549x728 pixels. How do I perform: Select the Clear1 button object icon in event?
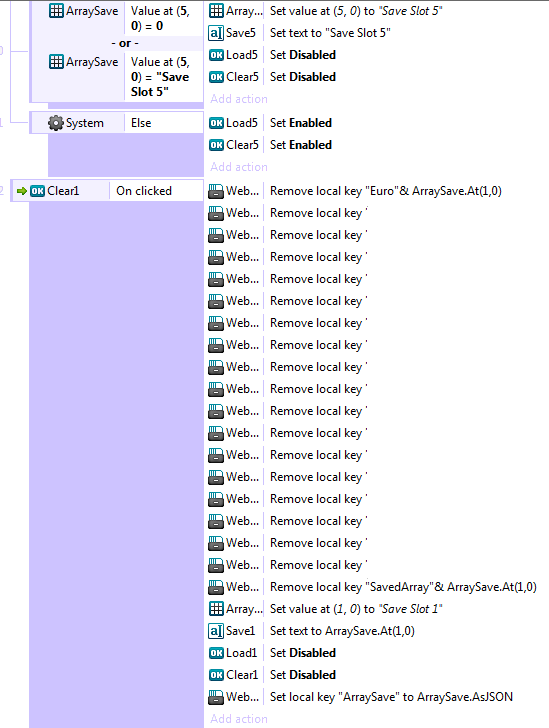(x=37, y=191)
